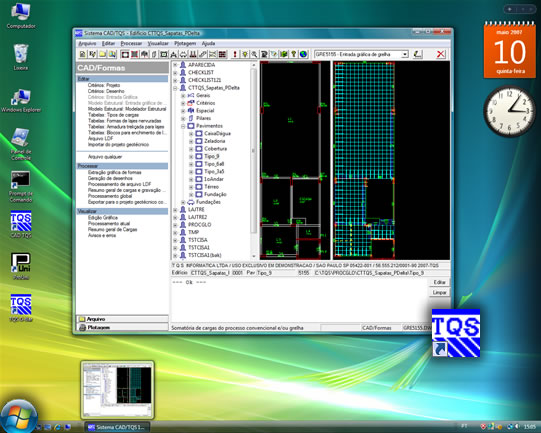Collapse the CTTQS_Sapatas_PDelta tree node
Screen dimensions: 541x433
coord(175,88)
